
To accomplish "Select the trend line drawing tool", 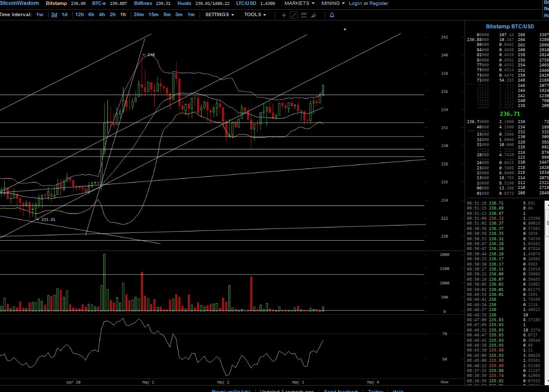I will tap(294, 15).
